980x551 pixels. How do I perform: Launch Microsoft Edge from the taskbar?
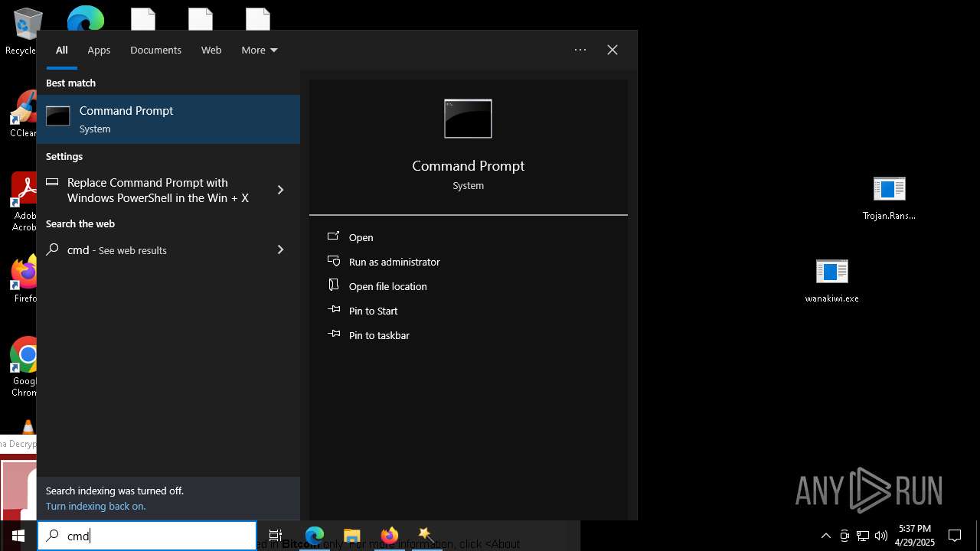315,536
